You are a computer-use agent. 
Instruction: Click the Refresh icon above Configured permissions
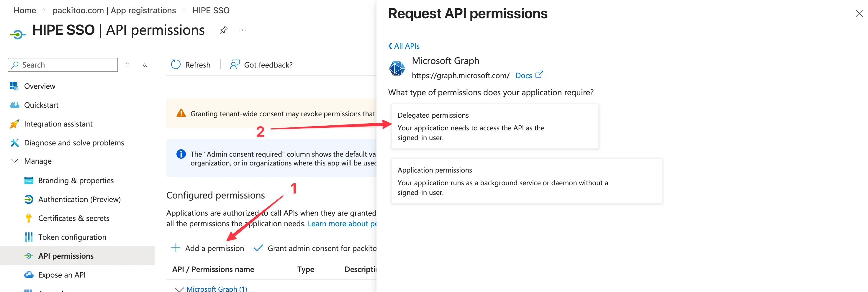[x=176, y=64]
